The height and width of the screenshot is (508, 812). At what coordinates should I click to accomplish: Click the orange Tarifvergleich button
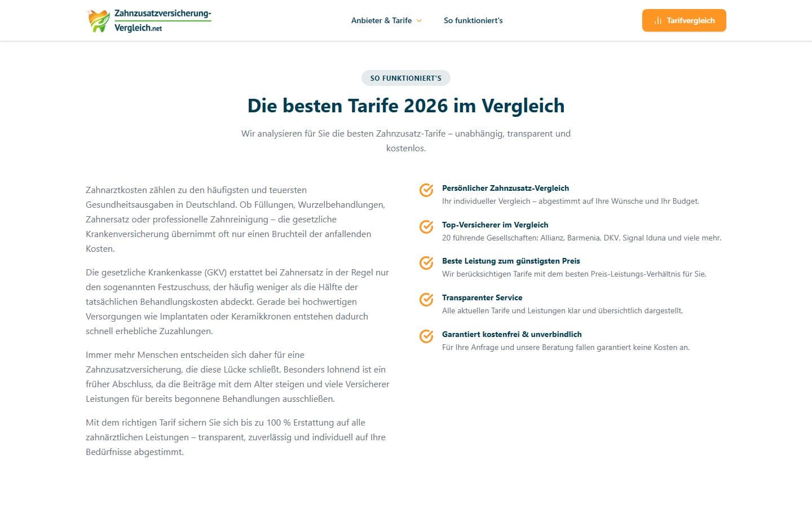(684, 20)
